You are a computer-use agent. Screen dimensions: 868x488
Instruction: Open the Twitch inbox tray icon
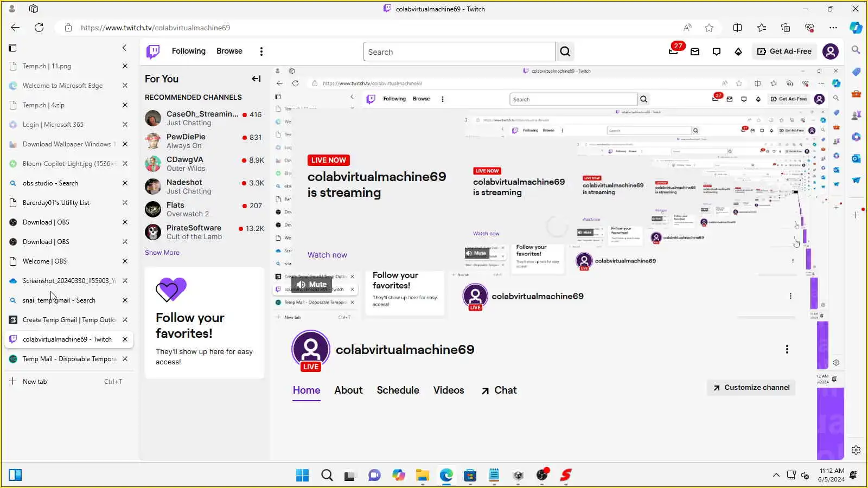pos(695,52)
